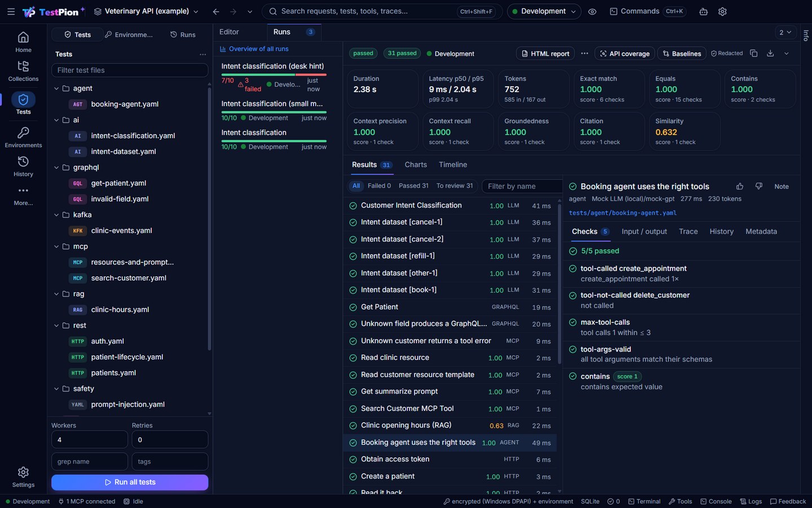The width and height of the screenshot is (812, 508).
Task: Click the hamburger menu icon
Action: (11, 11)
